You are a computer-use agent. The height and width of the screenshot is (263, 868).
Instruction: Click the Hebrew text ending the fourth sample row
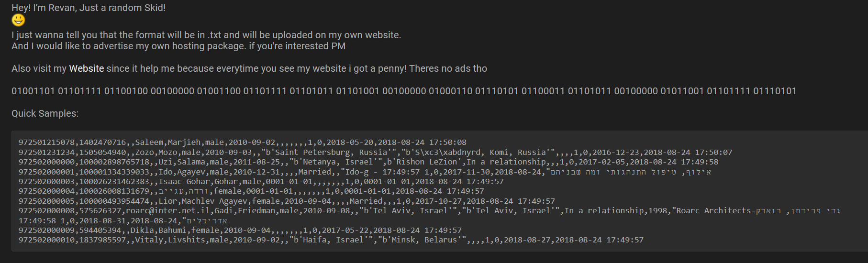631,172
